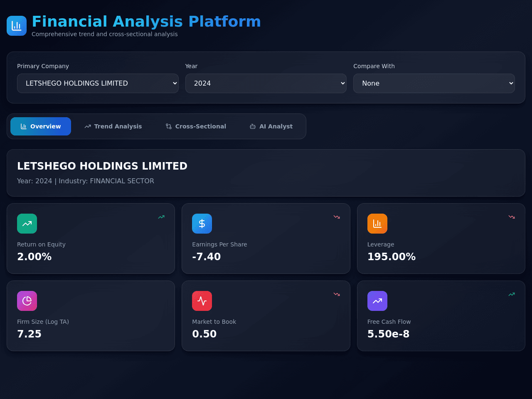The height and width of the screenshot is (399, 532).
Task: Click the Financial Analysis Platform logo icon
Action: tap(17, 26)
